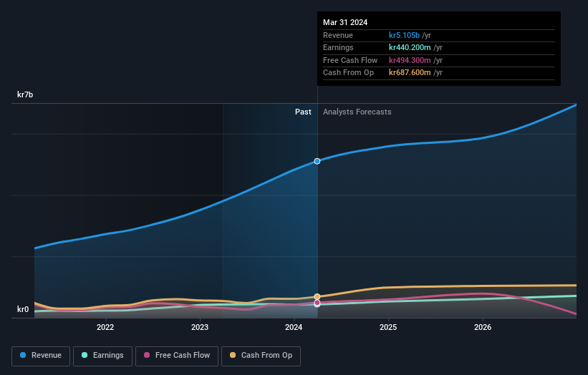Image resolution: width=588 pixels, height=375 pixels.
Task: Click the pink Free Cash Flow data point
Action: click(317, 302)
